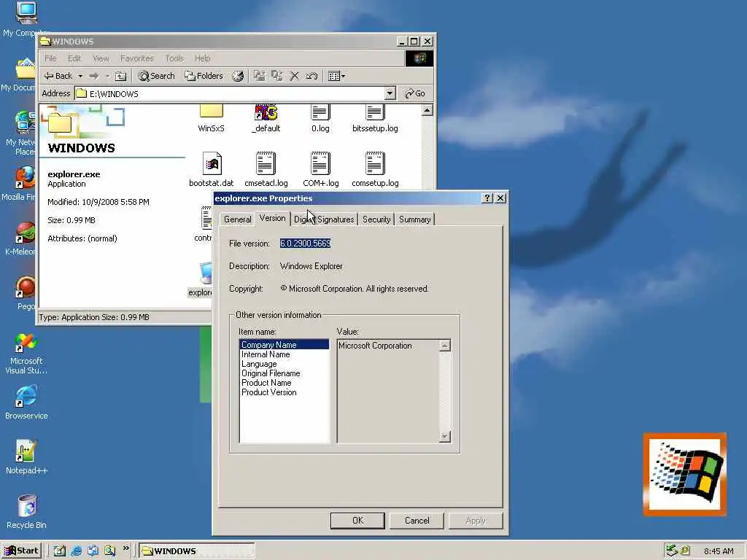Open the File menu
Image resolution: width=747 pixels, height=560 pixels.
pos(50,58)
